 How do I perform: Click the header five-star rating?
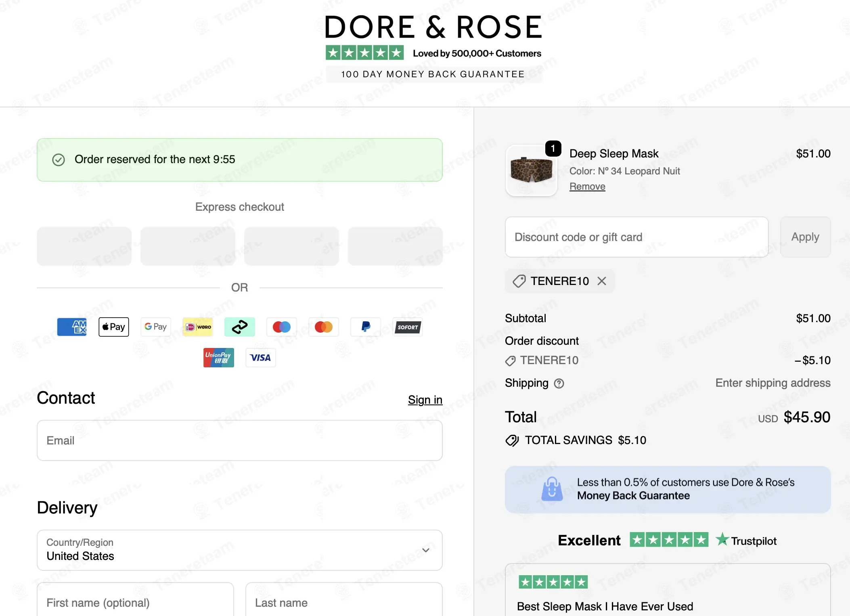(x=365, y=52)
